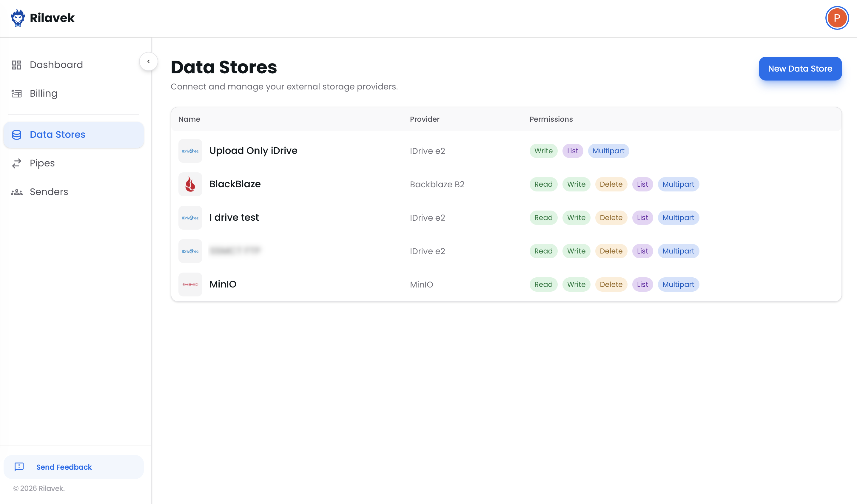Click the Billing sidebar icon
This screenshot has width=857, height=504.
pos(17,93)
